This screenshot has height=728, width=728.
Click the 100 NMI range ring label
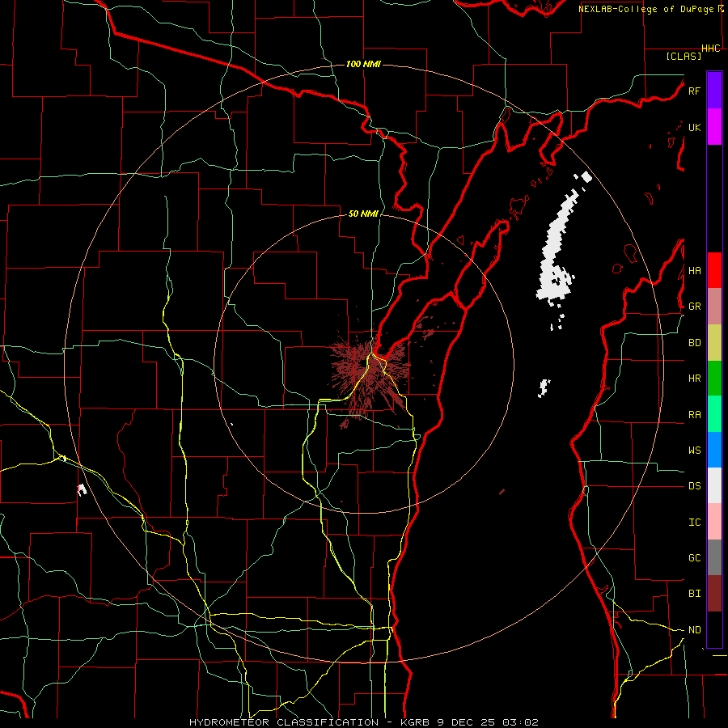[363, 64]
